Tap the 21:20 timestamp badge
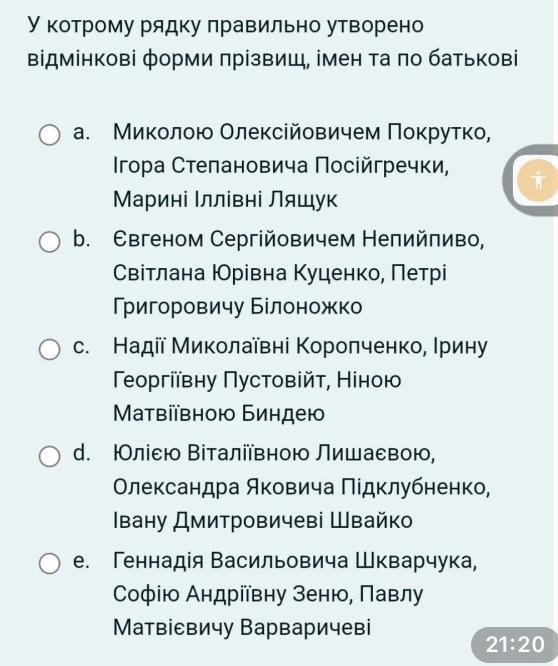 tap(515, 645)
